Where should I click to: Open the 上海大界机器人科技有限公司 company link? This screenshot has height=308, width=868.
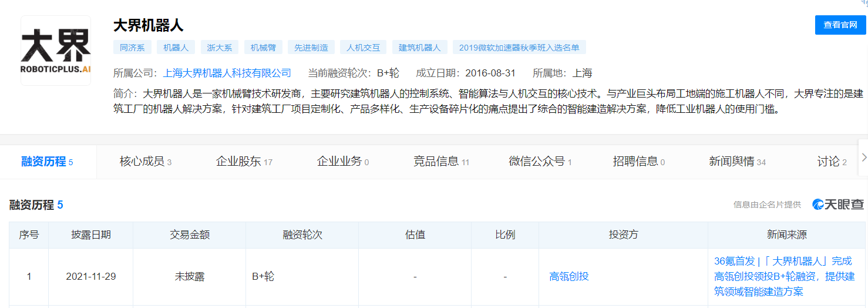(x=227, y=73)
